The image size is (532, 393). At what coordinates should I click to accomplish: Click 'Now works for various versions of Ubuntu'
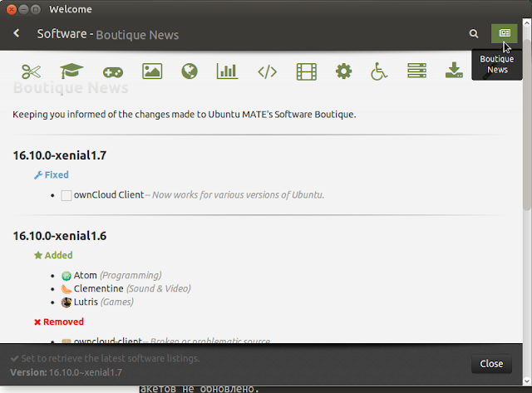point(238,195)
